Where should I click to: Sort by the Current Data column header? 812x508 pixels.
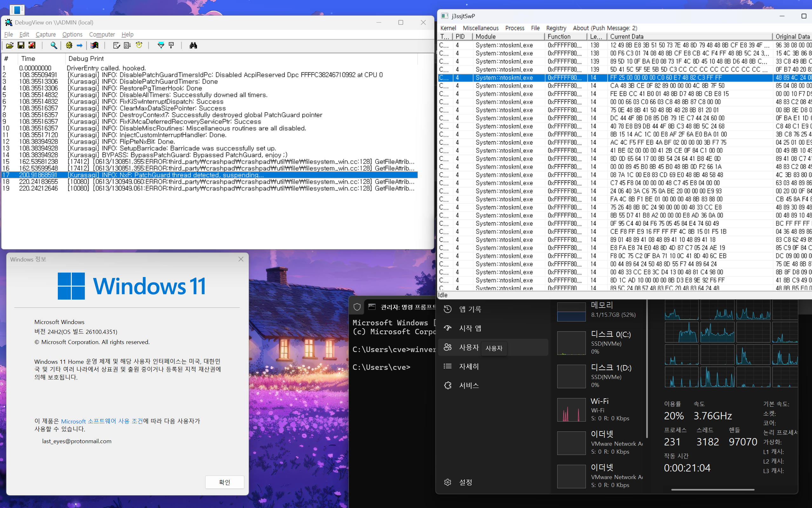(x=690, y=37)
